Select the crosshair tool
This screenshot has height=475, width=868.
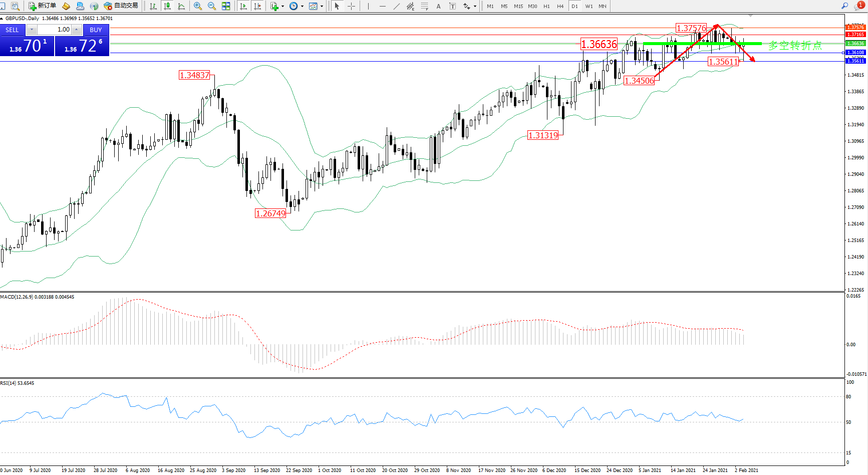pos(352,6)
